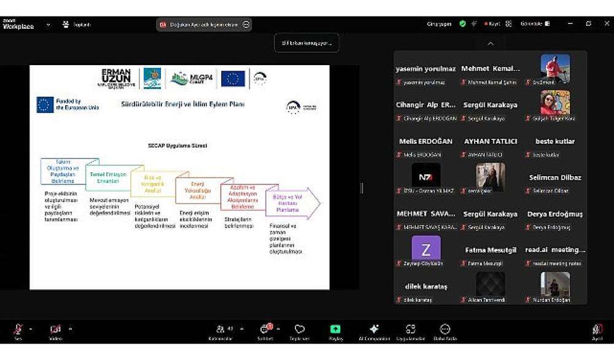The width and height of the screenshot is (614, 364).
Task: Expand the audio options arrow
Action: click(x=31, y=328)
